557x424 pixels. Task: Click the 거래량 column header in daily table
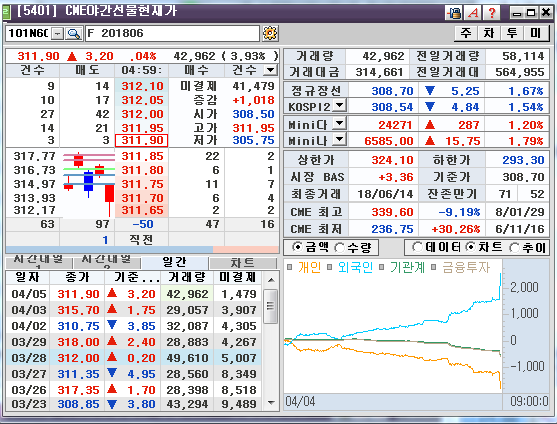coord(187,277)
